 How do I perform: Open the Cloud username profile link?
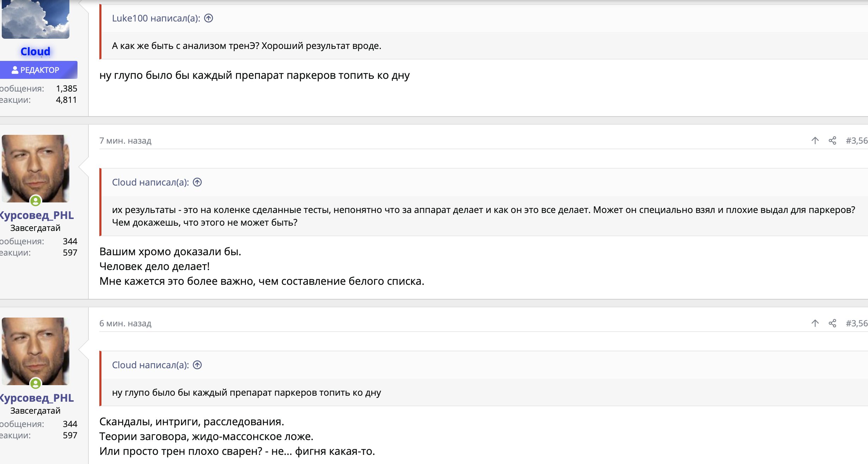coord(35,51)
